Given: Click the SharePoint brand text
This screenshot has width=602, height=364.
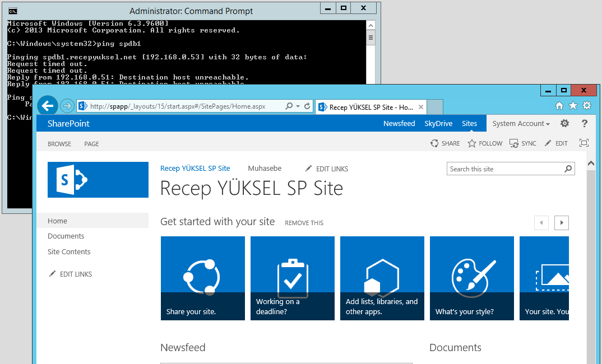Looking at the screenshot, I should (x=68, y=124).
